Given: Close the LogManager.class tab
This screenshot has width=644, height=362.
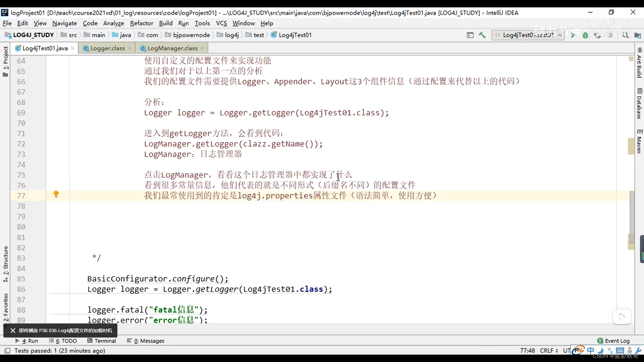Looking at the screenshot, I should click(x=202, y=48).
